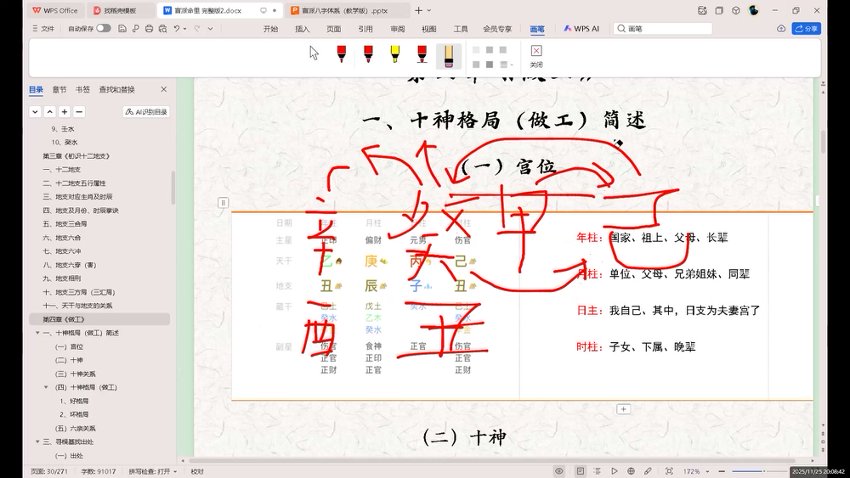Toggle the 自动保存 auto-save switch
The height and width of the screenshot is (478, 850).
103,28
